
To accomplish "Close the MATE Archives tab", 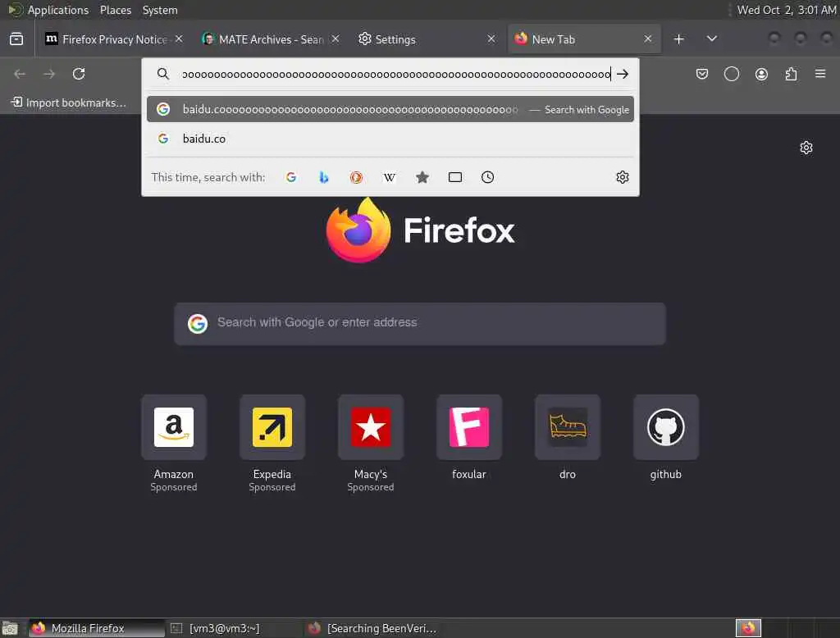I will [335, 39].
